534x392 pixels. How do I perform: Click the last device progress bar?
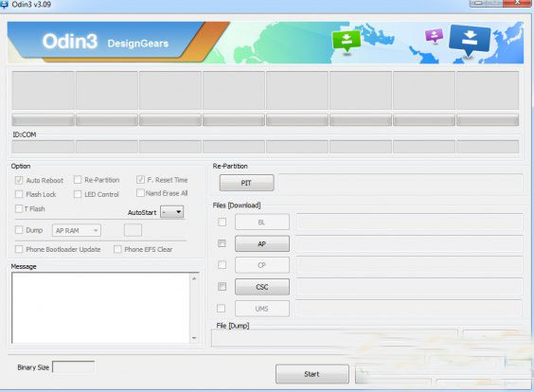[x=488, y=120]
